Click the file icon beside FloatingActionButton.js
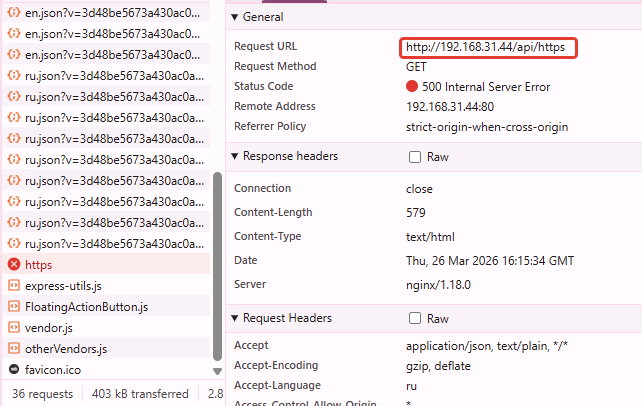The height and width of the screenshot is (406, 642). [14, 307]
